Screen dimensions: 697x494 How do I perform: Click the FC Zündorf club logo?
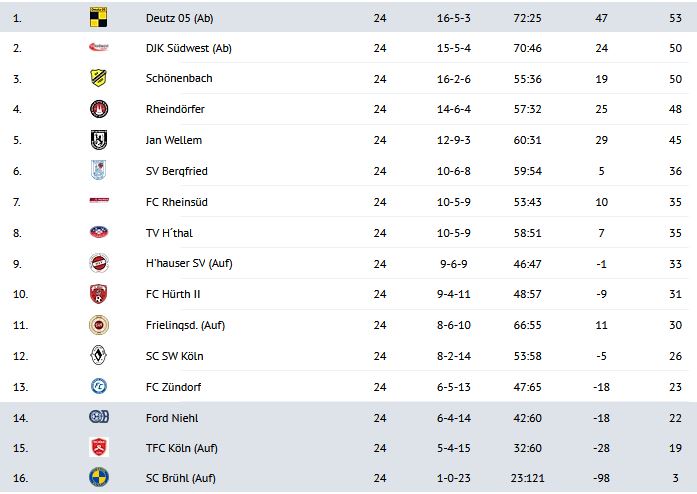(x=99, y=387)
